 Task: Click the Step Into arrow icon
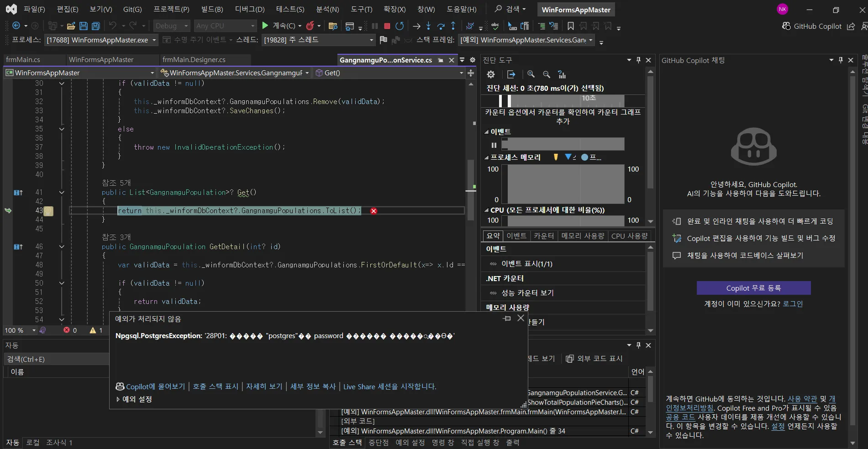point(428,26)
